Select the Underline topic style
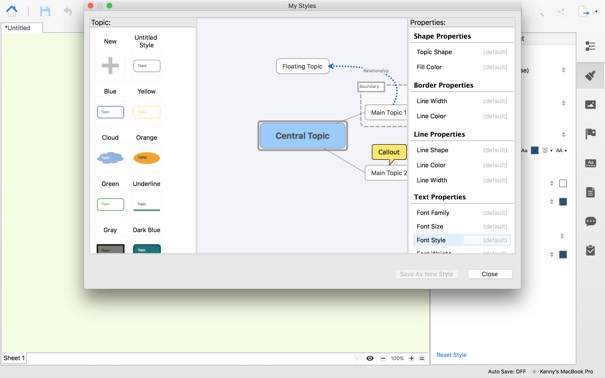Screen dimensions: 605x378 pyautogui.click(x=147, y=204)
